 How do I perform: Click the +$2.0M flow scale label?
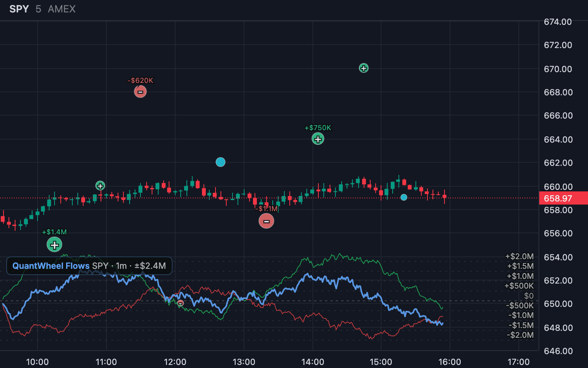click(x=520, y=256)
